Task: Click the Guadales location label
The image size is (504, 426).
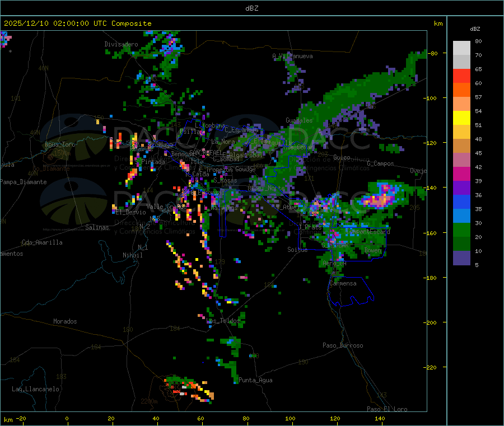Action: pyautogui.click(x=299, y=120)
